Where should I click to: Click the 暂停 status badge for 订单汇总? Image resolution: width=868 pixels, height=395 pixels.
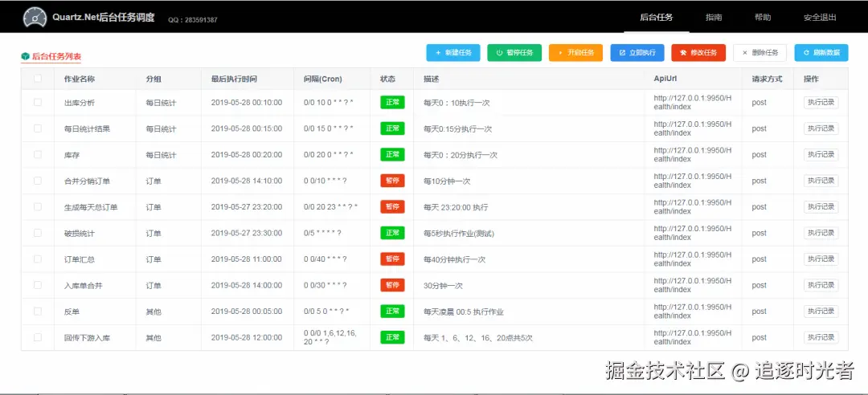392,259
